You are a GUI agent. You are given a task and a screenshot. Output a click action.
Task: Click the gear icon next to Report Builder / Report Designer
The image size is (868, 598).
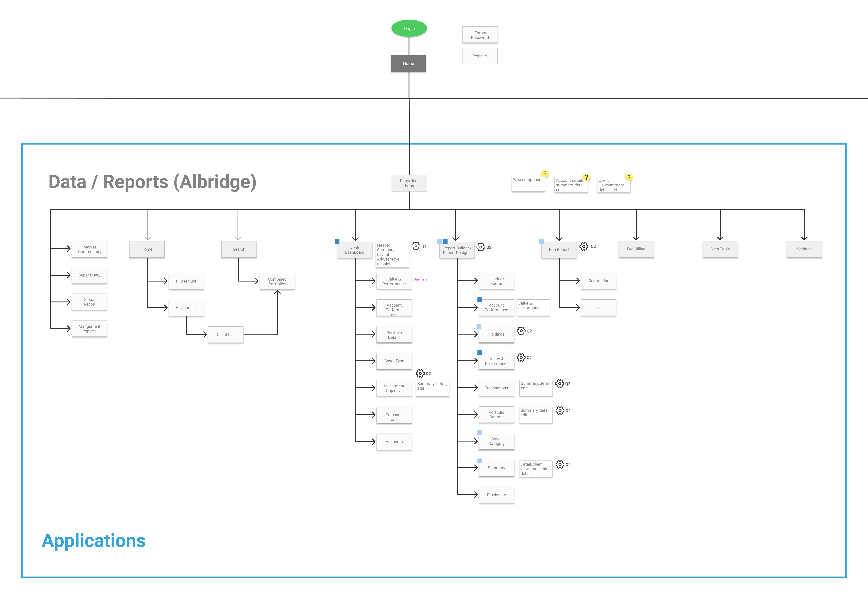coord(481,247)
